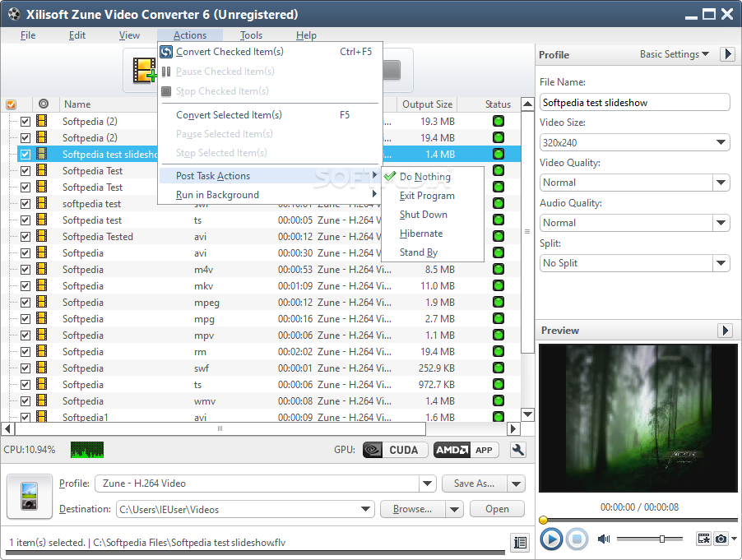Click the Convert Checked Item(s) menu icon
This screenshot has height=560, width=742.
click(x=166, y=52)
